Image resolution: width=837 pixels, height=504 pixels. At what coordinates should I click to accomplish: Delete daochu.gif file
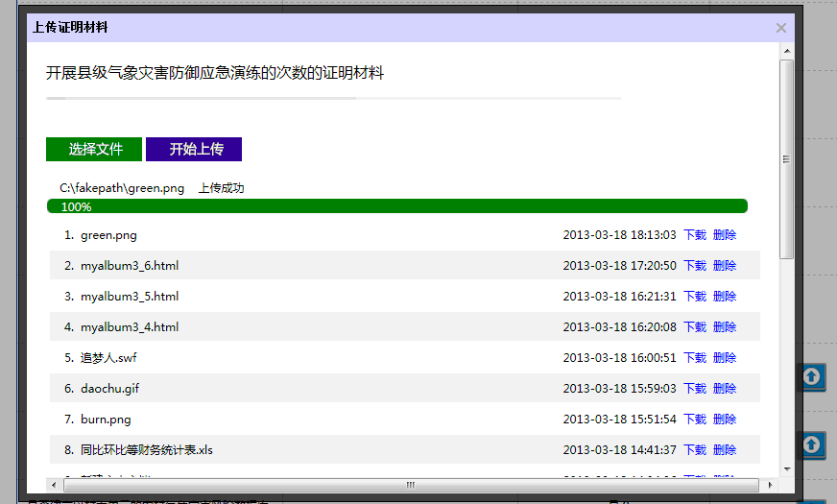tap(725, 388)
